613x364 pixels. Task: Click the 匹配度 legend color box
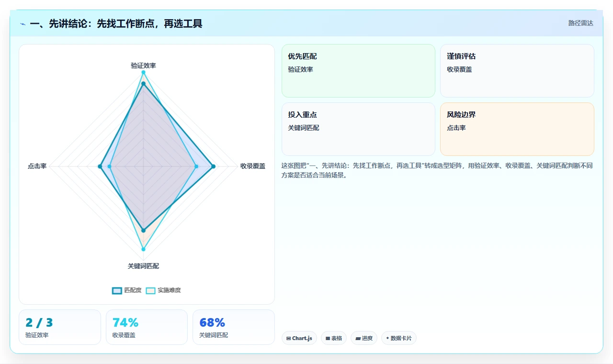point(117,290)
